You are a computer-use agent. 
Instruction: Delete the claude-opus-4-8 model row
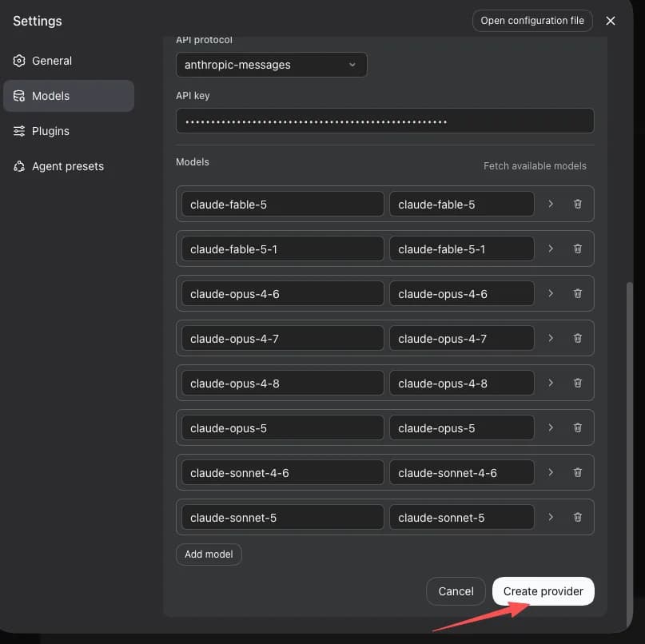578,383
